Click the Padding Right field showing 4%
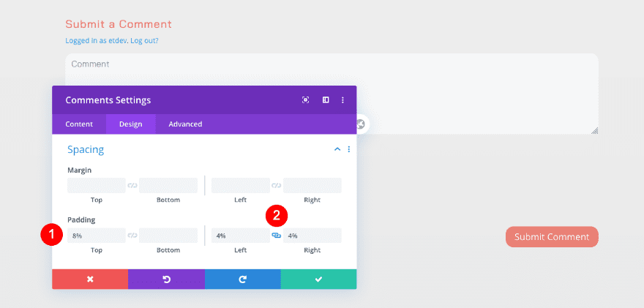Image resolution: width=644 pixels, height=308 pixels. point(312,236)
